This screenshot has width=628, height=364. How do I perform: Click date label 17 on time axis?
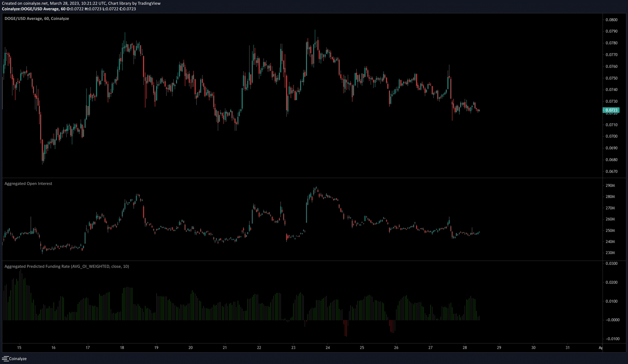(88, 348)
